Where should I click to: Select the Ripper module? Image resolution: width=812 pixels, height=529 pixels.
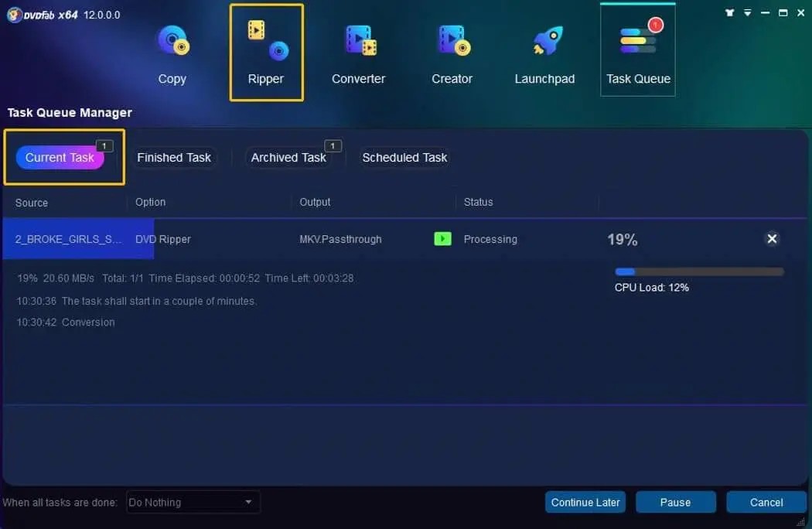[266, 50]
